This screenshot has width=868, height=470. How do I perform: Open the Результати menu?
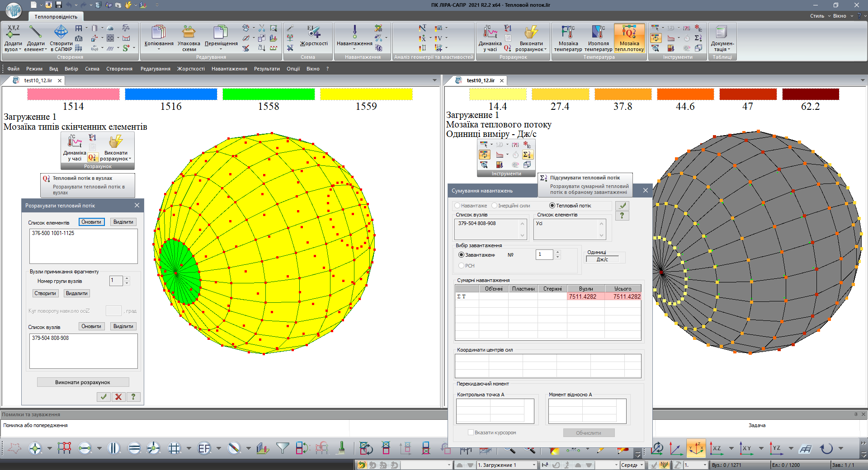(267, 69)
